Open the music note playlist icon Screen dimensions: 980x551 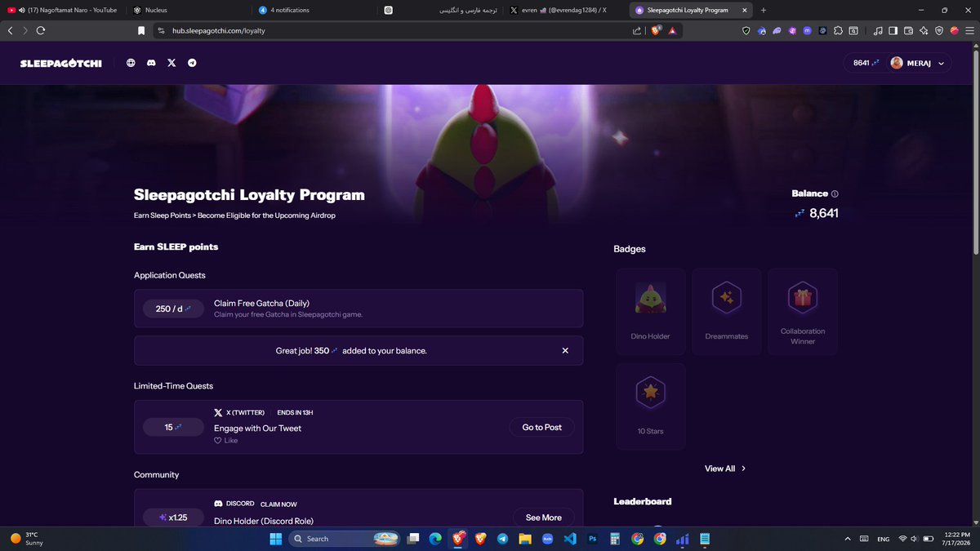pyautogui.click(x=878, y=30)
